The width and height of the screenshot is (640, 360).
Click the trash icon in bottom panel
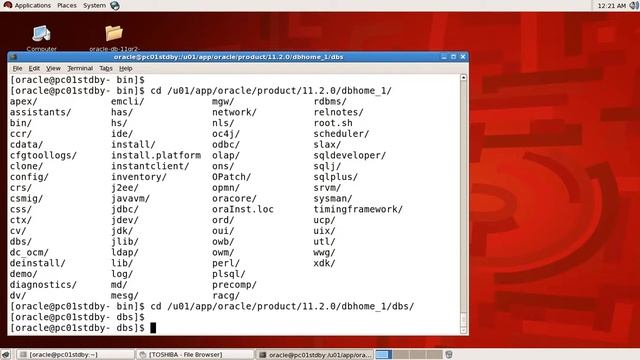click(x=449, y=355)
